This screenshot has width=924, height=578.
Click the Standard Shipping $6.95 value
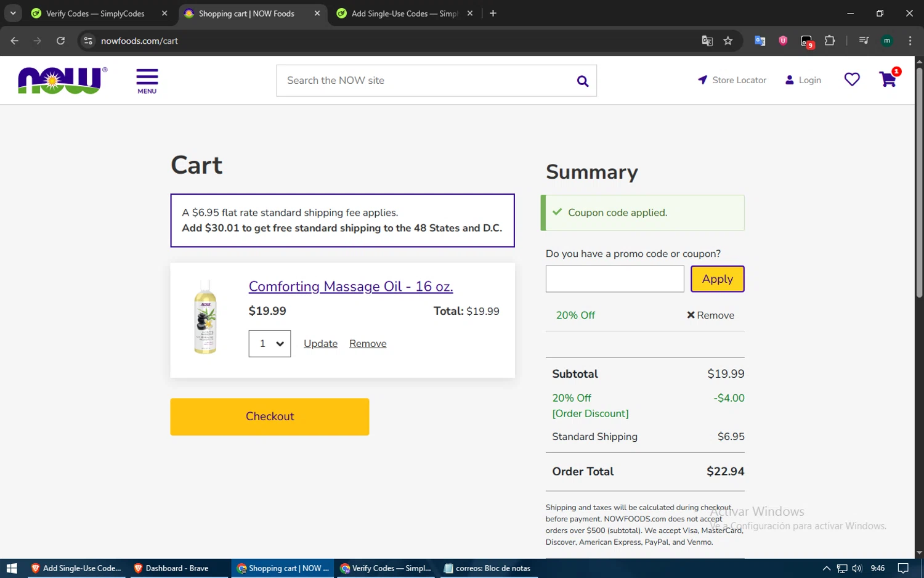coord(731,437)
